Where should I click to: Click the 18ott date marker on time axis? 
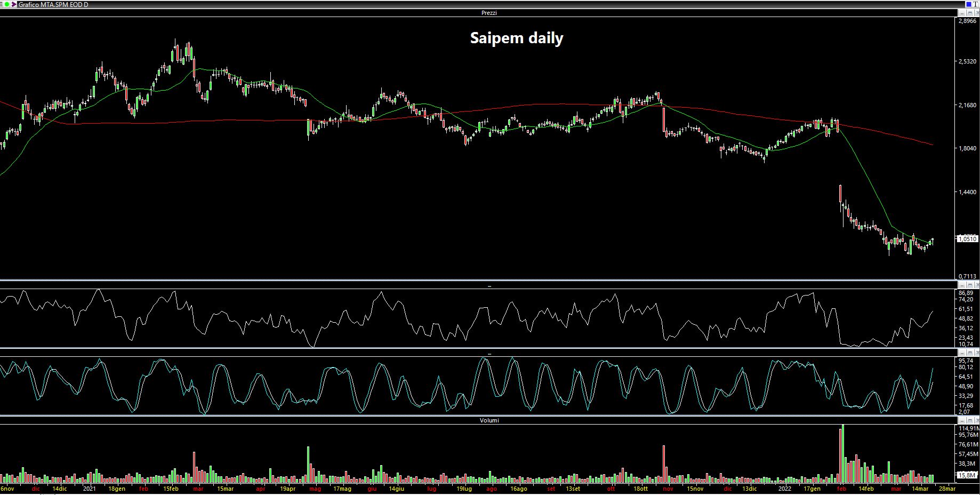[641, 489]
